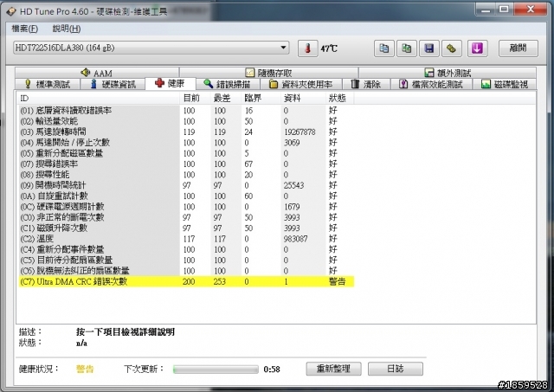This screenshot has height=392, width=554.
Task: Click the 警告 status in the C7 row
Action: pos(337,281)
